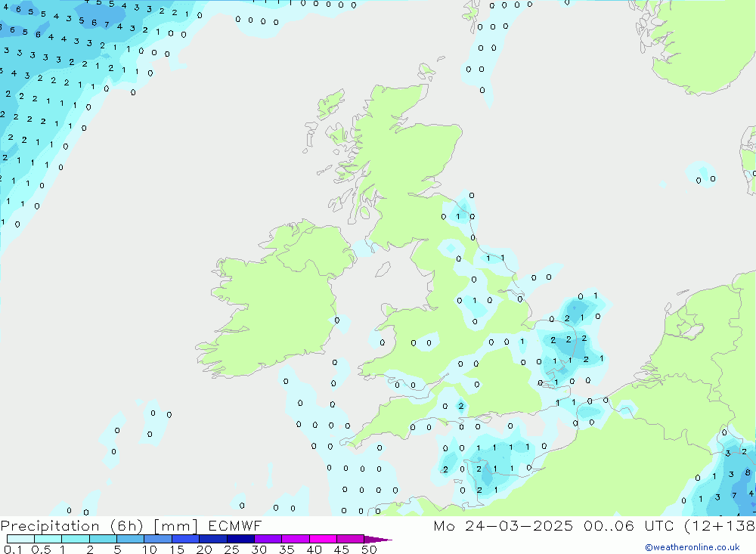
Task: Click the "20" legend scale label
Action: (204, 549)
